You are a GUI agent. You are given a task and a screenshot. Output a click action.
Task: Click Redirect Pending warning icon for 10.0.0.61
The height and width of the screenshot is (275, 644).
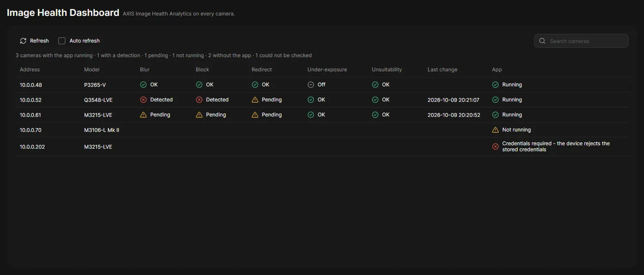[x=255, y=115]
